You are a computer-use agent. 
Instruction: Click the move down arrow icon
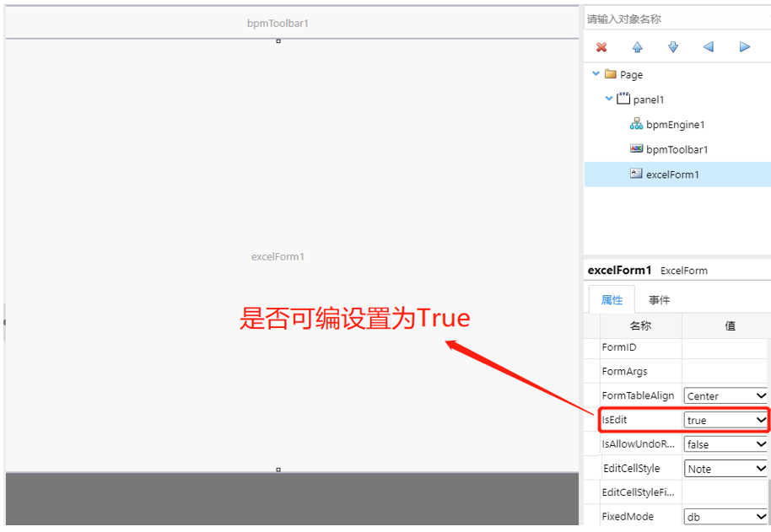pos(673,47)
